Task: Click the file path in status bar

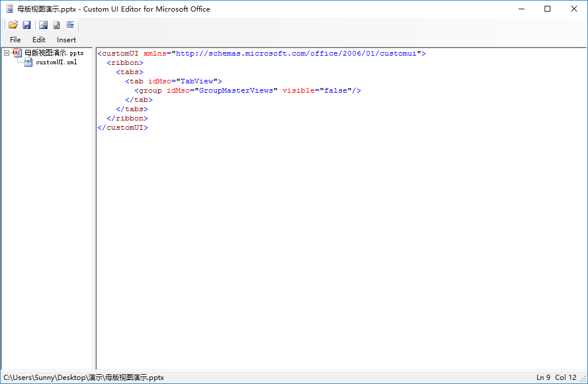Action: 83,378
